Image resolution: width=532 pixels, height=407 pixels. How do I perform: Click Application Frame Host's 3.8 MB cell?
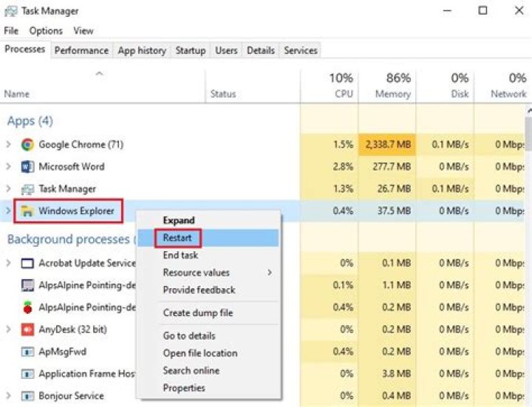[387, 374]
